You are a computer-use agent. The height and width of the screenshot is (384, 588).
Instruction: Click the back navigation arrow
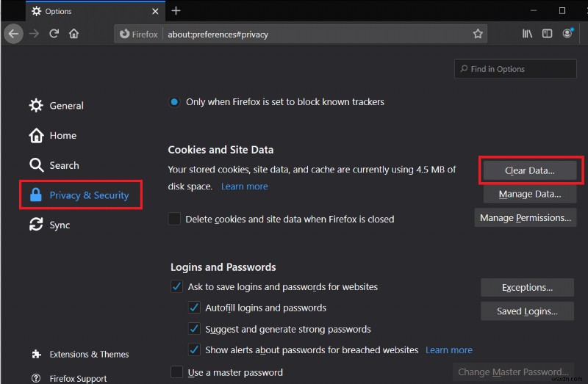pyautogui.click(x=12, y=34)
